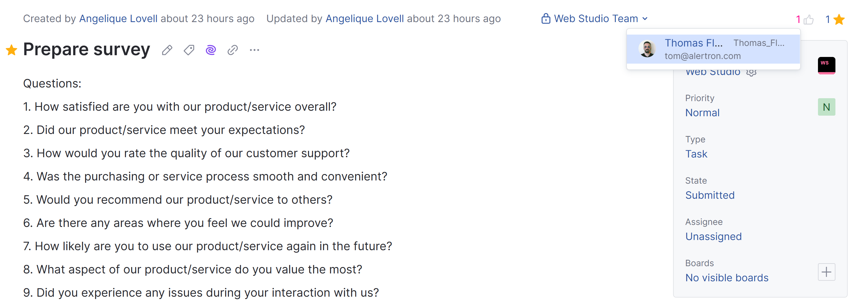Click the pencil edit icon beside title

click(167, 50)
